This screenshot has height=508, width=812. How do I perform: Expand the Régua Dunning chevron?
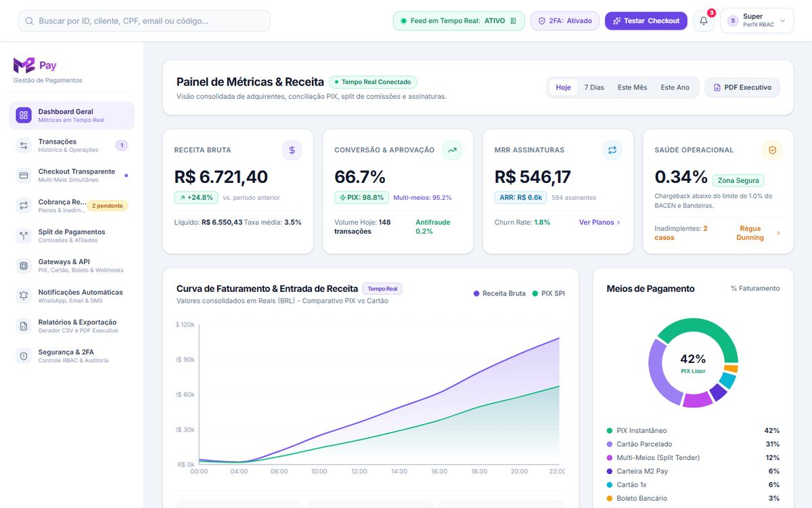pos(778,233)
